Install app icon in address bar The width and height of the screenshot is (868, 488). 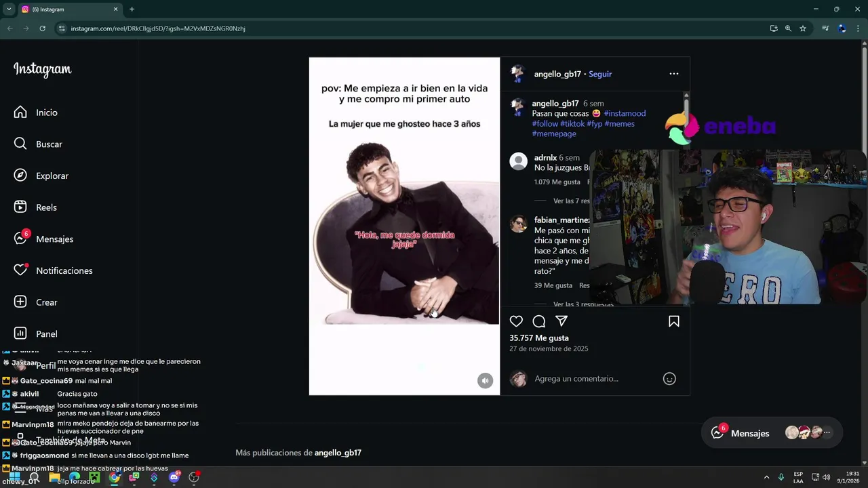[774, 28]
